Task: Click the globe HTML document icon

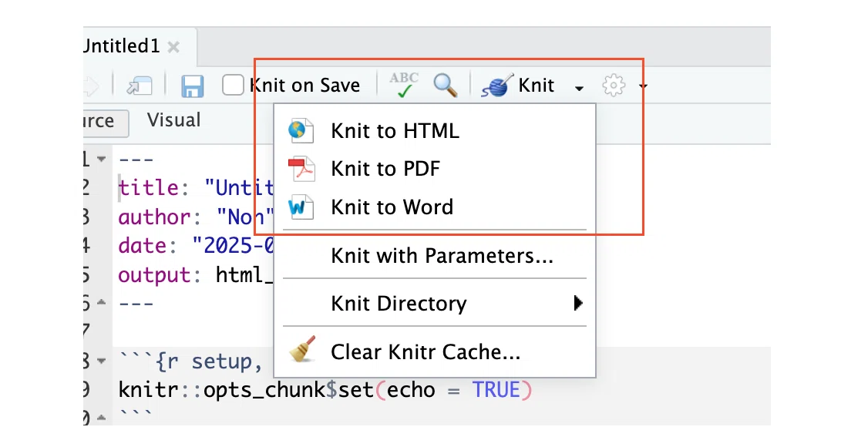Action: click(301, 131)
